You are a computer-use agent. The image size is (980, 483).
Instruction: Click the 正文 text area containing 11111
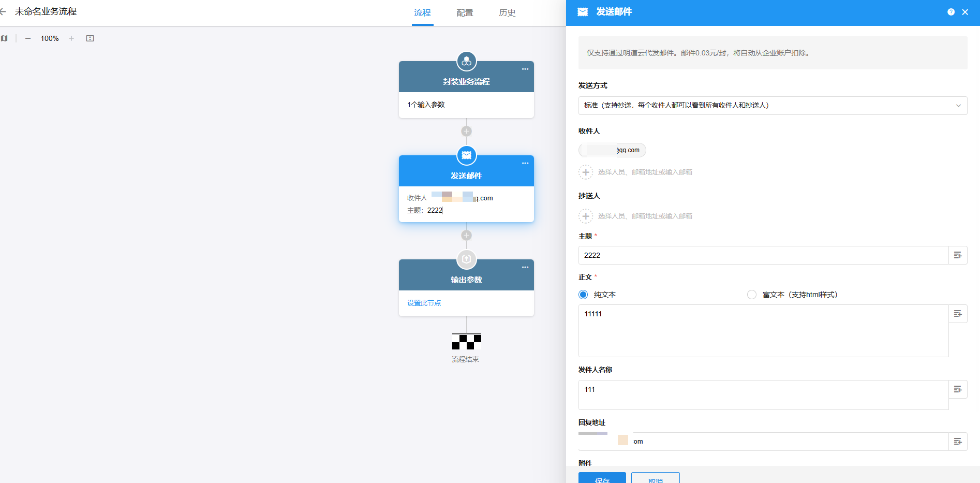(763, 331)
